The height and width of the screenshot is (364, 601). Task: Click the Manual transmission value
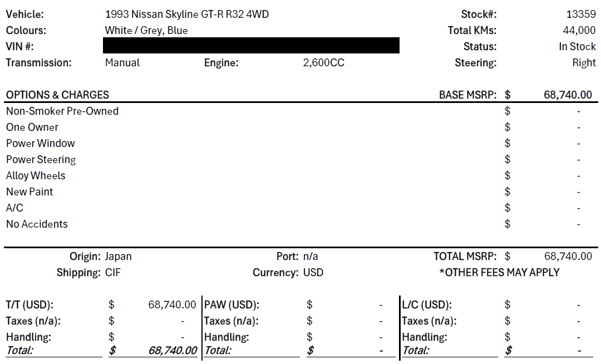pyautogui.click(x=122, y=62)
